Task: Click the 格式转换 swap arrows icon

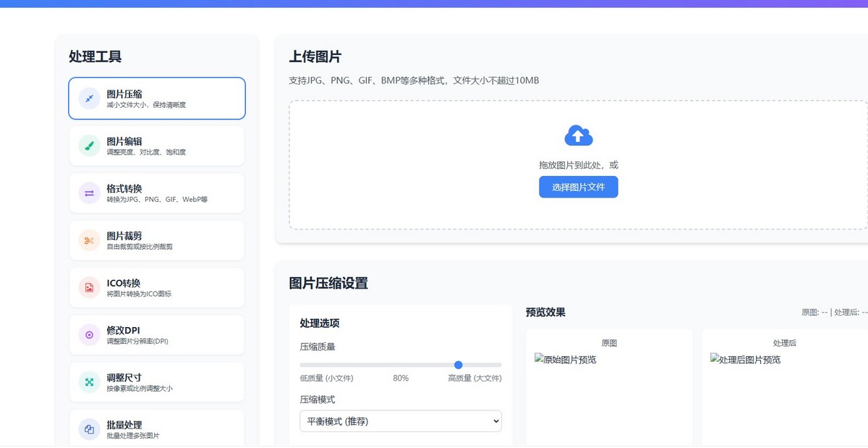Action: (x=89, y=193)
